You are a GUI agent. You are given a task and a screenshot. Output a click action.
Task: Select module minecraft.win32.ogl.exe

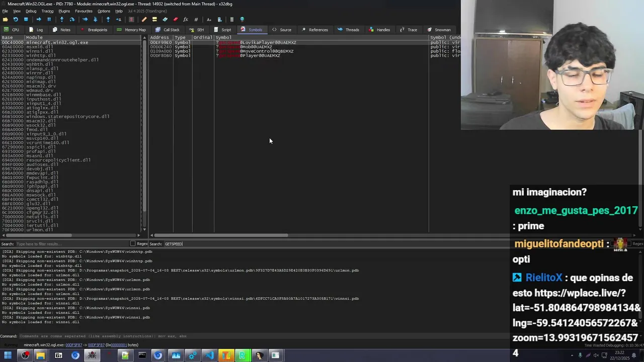(70, 43)
